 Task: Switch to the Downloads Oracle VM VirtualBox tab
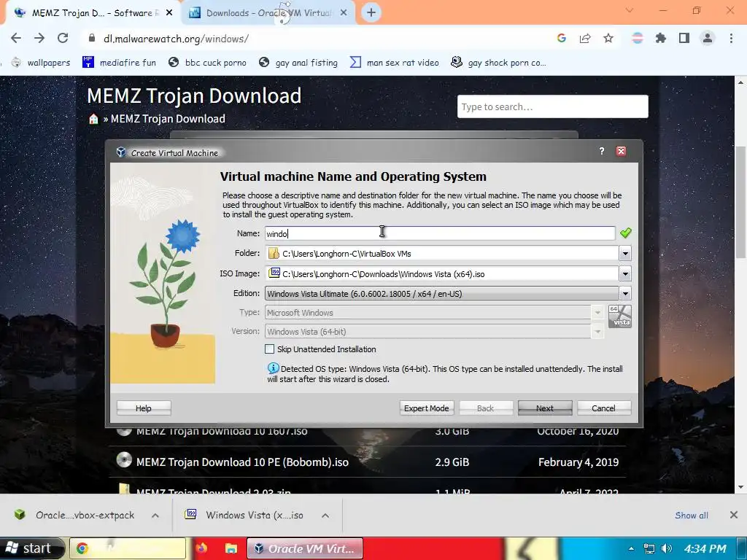268,13
